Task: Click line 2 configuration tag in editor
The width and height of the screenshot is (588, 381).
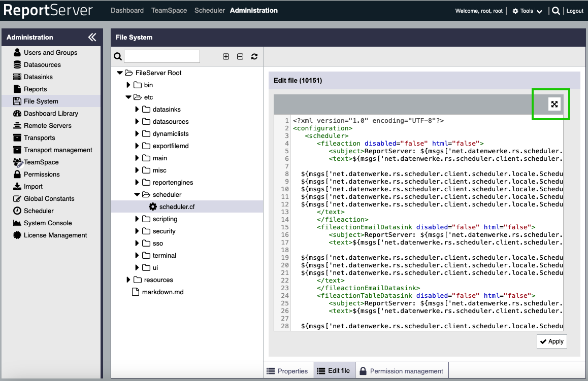Action: click(x=322, y=128)
